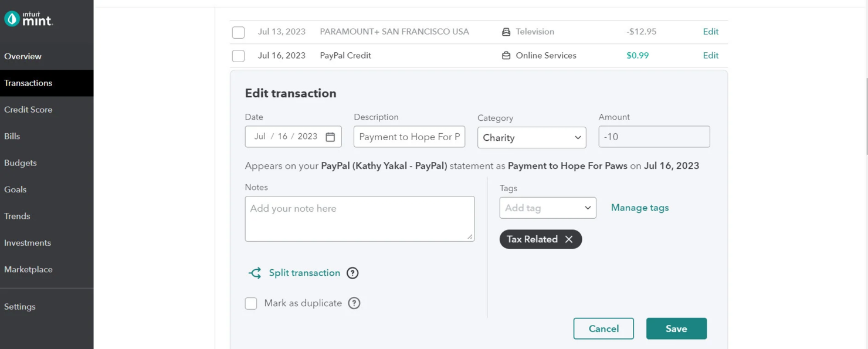Viewport: 868px width, 349px height.
Task: Open Manage tags
Action: click(639, 208)
